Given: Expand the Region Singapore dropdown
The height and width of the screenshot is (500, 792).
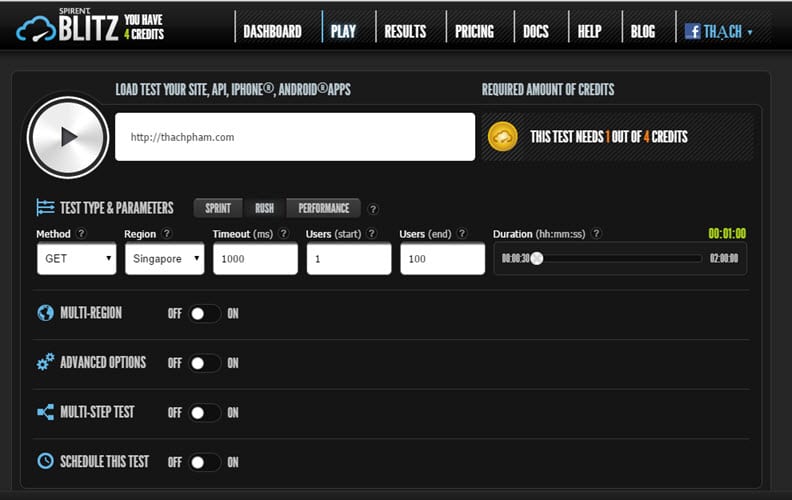Looking at the screenshot, I should [164, 259].
